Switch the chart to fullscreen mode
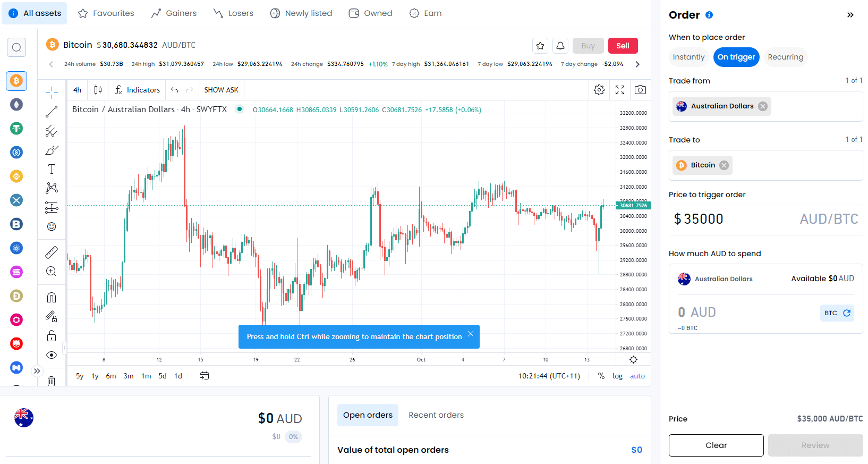The image size is (868, 464). pyautogui.click(x=620, y=90)
